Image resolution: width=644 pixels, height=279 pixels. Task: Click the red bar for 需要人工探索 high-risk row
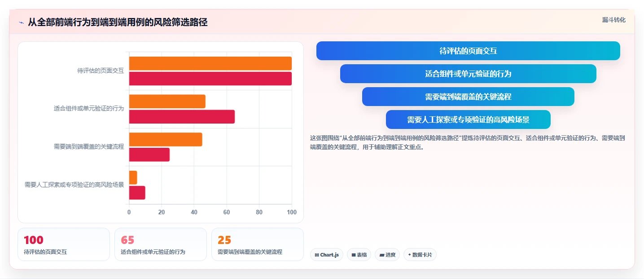137,193
